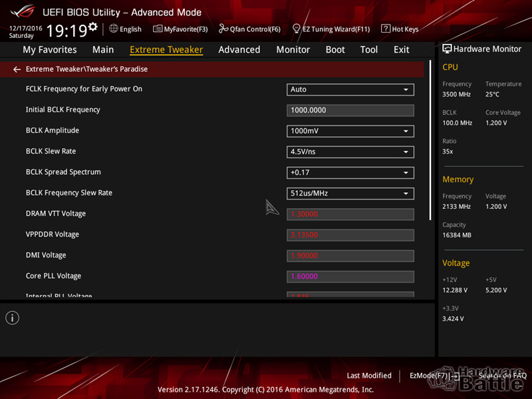Click the BCLK value 100.0 MHz
Screen dimensions: 532x399
(457, 123)
